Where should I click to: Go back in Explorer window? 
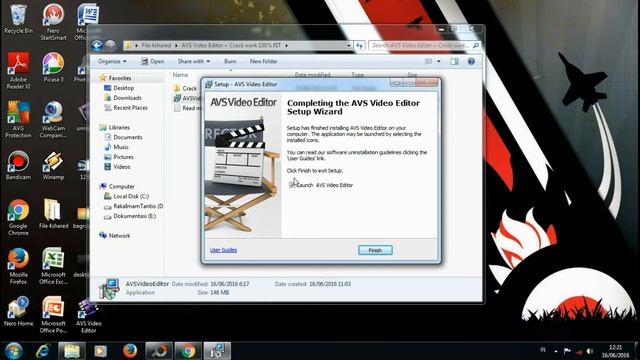point(97,45)
